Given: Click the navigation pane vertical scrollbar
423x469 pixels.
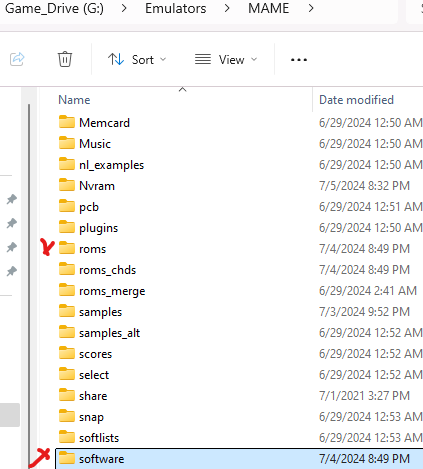Looking at the screenshot, I should (29, 283).
